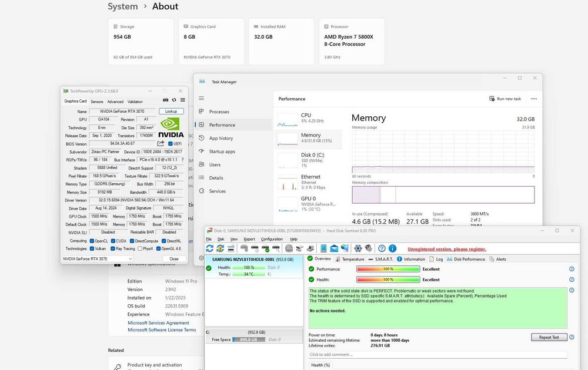
Task: Open the Temperature tab in Hard Disk Sentinel
Action: click(350, 259)
